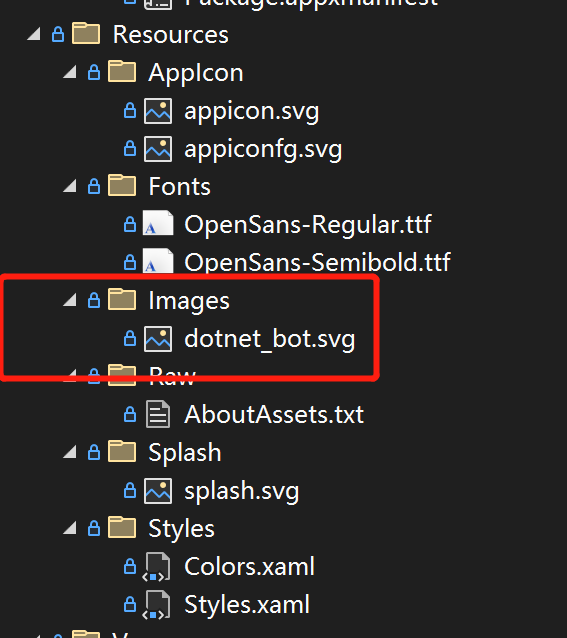This screenshot has height=638, width=567.
Task: Select the Images folder label
Action: [189, 301]
